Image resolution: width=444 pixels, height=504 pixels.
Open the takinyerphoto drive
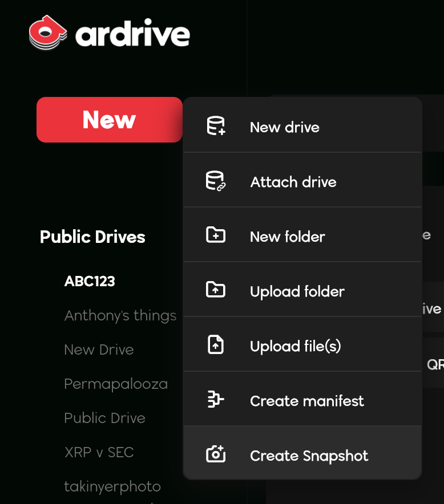[x=112, y=487]
